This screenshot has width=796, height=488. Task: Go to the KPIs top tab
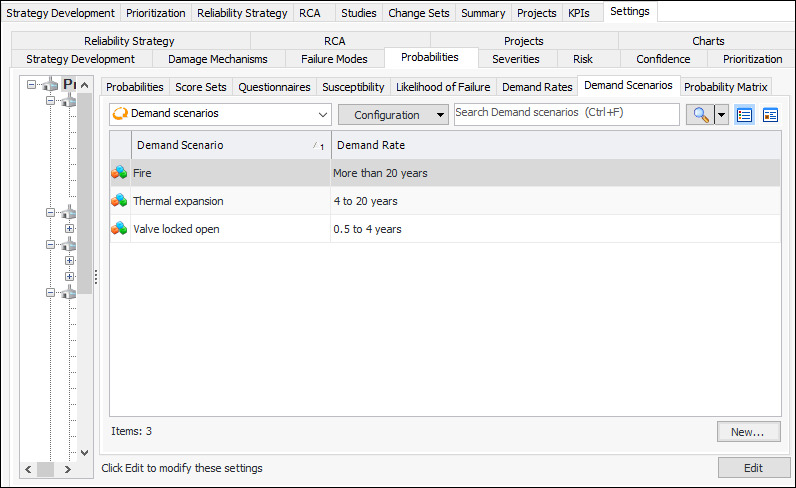click(578, 13)
